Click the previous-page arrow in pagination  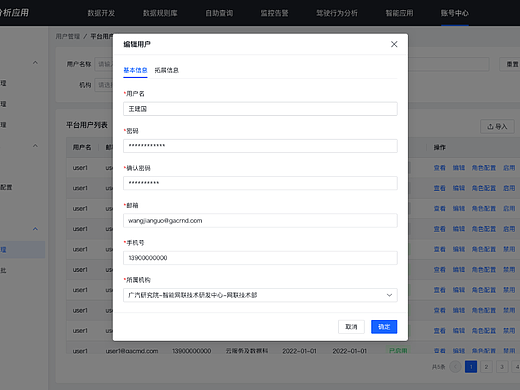click(455, 367)
